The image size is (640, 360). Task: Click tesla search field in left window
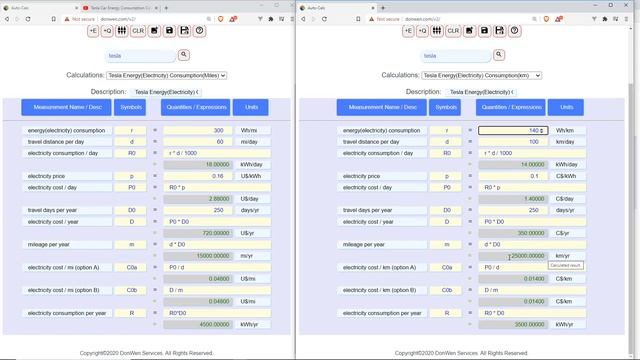pyautogui.click(x=141, y=56)
